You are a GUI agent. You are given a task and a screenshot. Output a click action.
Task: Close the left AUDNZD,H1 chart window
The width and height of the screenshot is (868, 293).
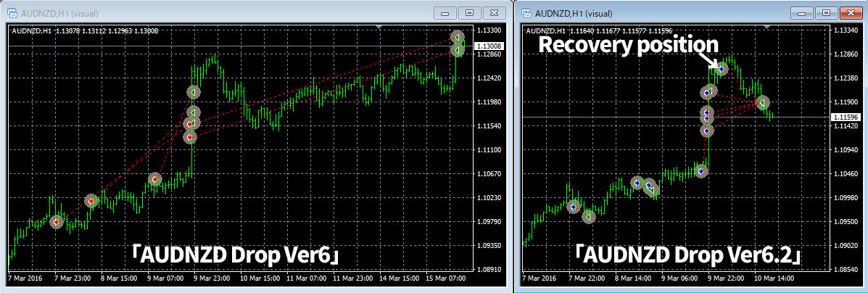pyautogui.click(x=494, y=13)
